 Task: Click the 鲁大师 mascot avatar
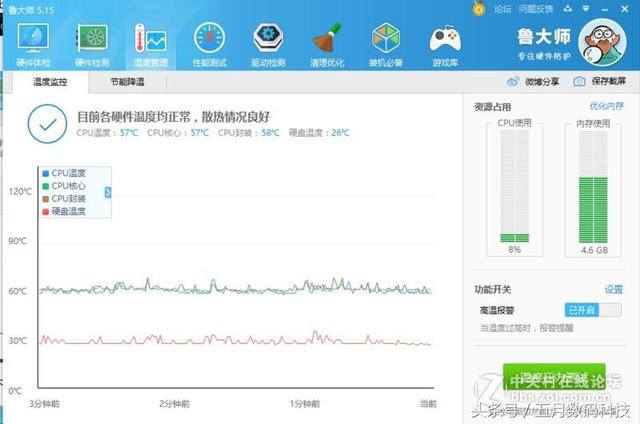tap(602, 42)
